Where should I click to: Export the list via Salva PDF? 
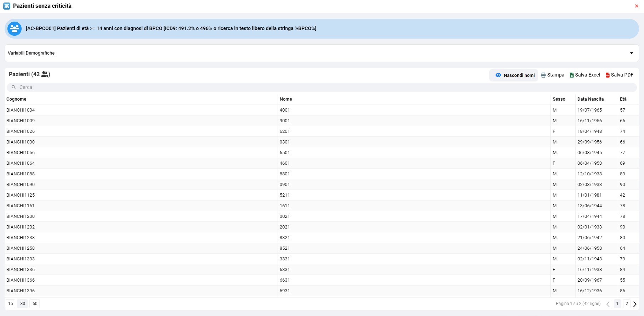[622, 75]
